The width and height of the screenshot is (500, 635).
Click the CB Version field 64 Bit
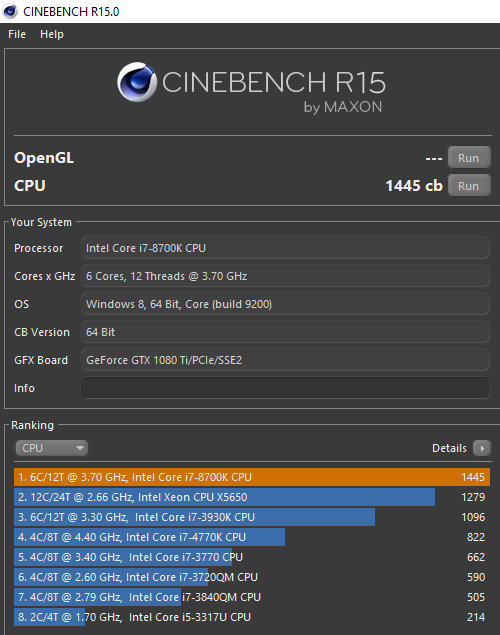(285, 332)
